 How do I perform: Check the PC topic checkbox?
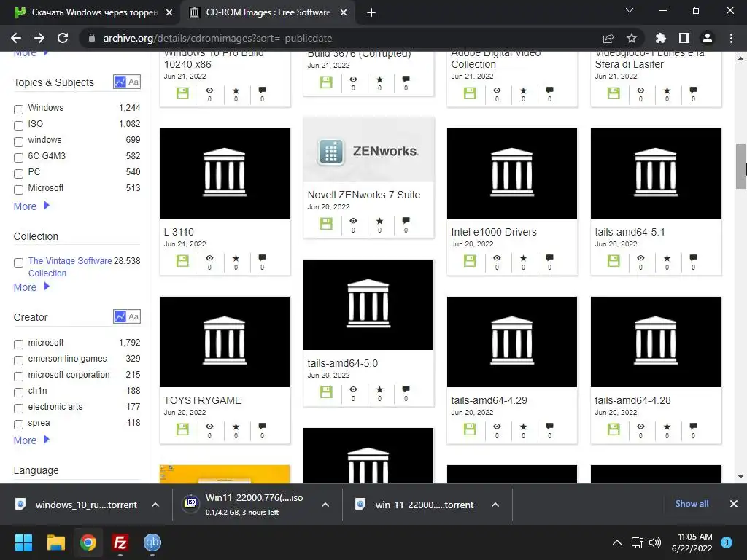pos(18,174)
